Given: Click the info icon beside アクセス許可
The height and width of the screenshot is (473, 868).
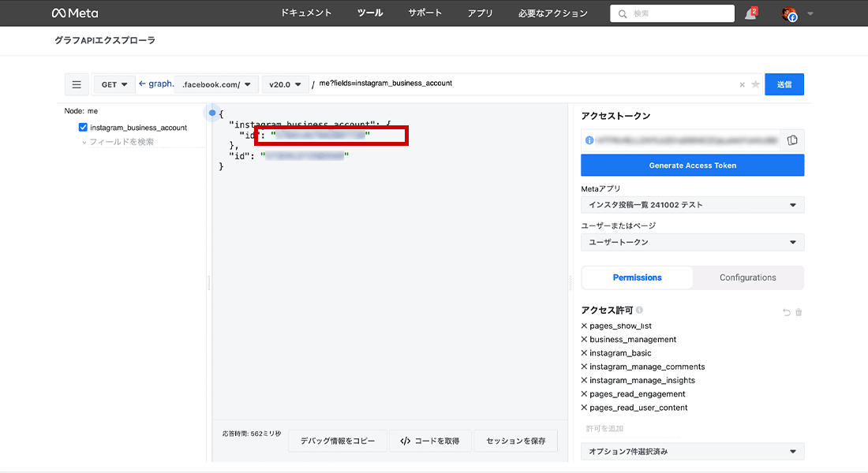Looking at the screenshot, I should click(639, 310).
